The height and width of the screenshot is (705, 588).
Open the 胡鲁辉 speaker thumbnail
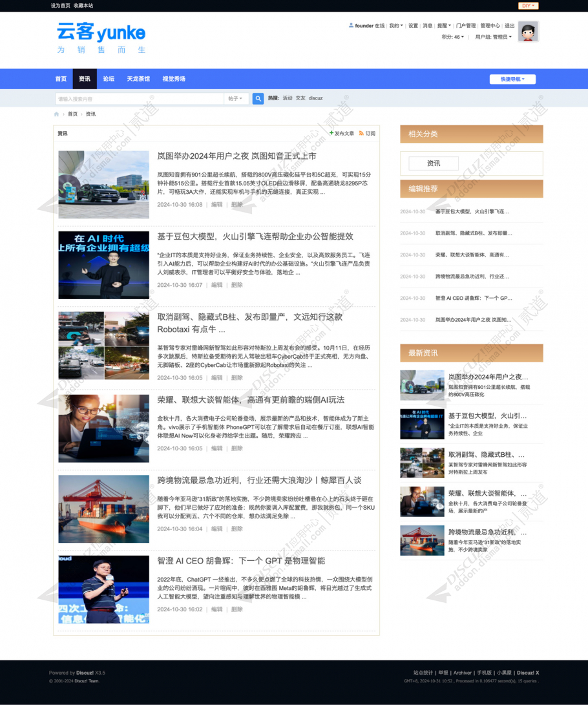103,589
